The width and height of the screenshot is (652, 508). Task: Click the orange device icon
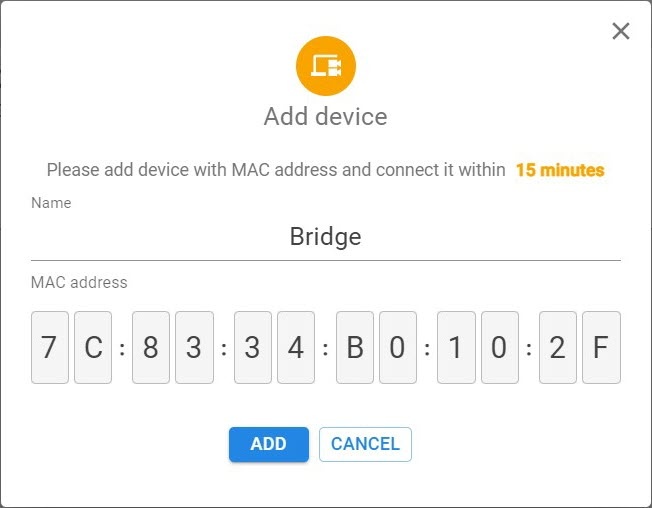click(x=326, y=67)
